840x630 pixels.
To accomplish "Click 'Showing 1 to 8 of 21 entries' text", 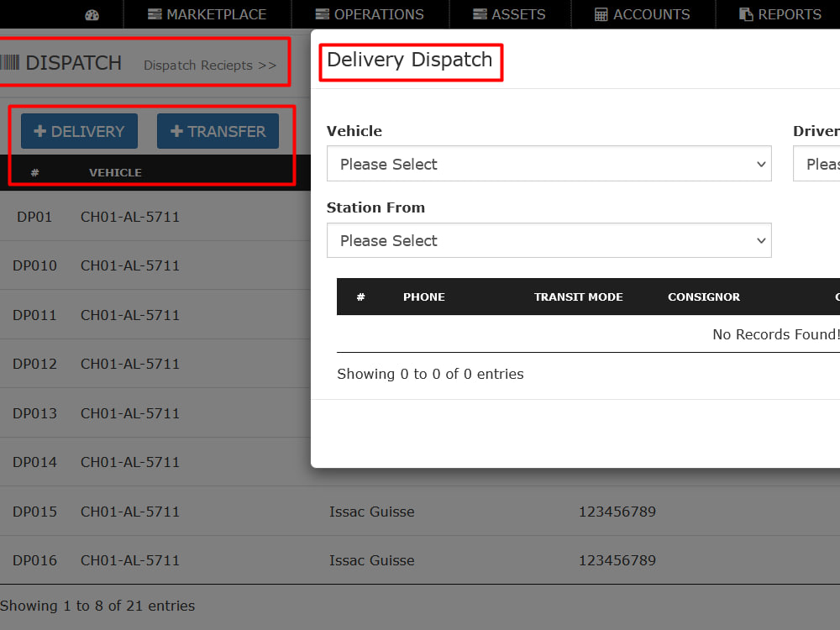I will coord(97,606).
